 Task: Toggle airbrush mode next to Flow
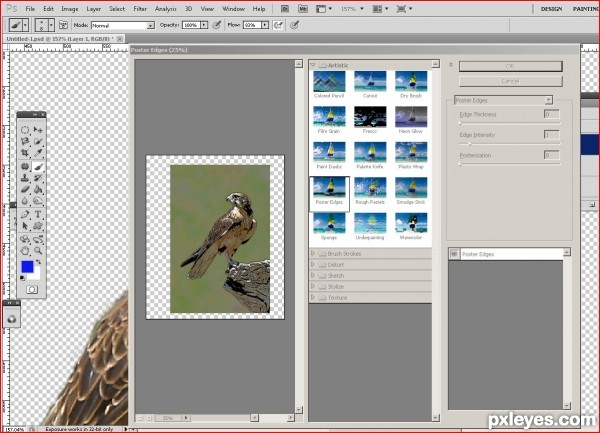(x=278, y=25)
